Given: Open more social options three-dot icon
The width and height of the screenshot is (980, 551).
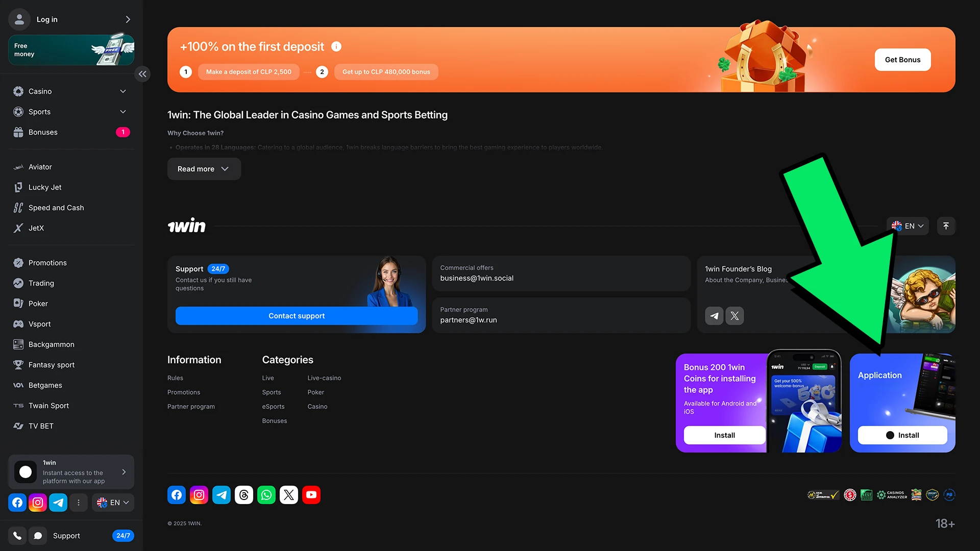Looking at the screenshot, I should click(x=78, y=503).
